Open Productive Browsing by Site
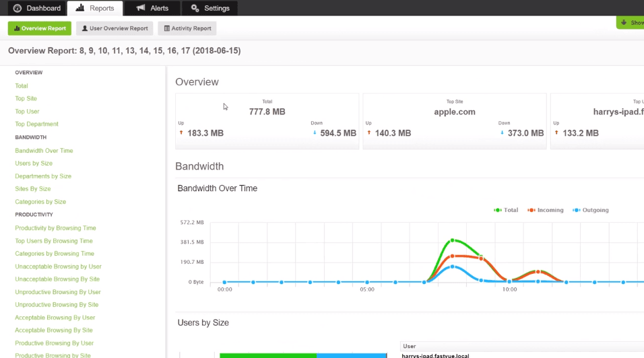This screenshot has width=644, height=358. (x=53, y=355)
